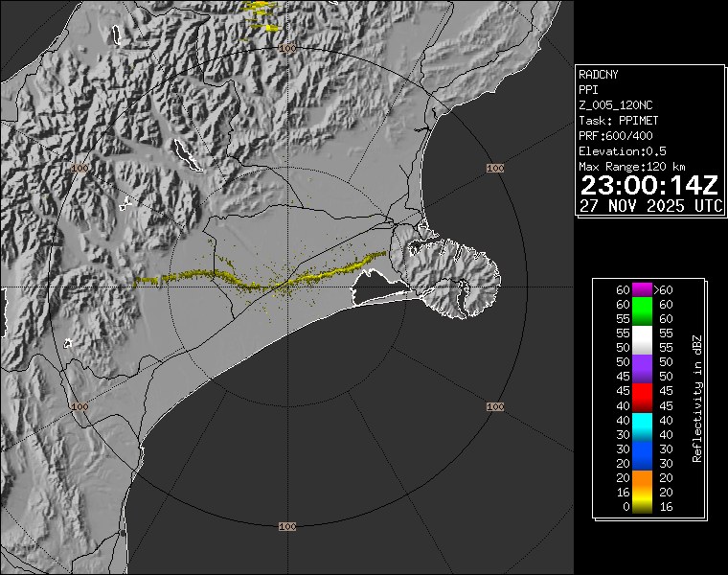Click the blue 30 dBZ legend swatch
This screenshot has width=728, height=575.
point(642,455)
